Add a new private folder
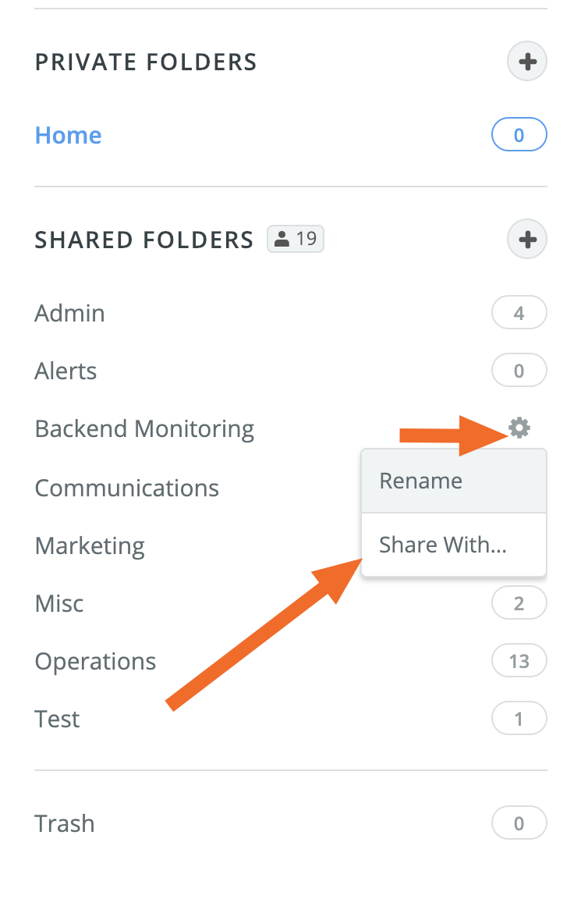The width and height of the screenshot is (588, 899). coord(527,62)
